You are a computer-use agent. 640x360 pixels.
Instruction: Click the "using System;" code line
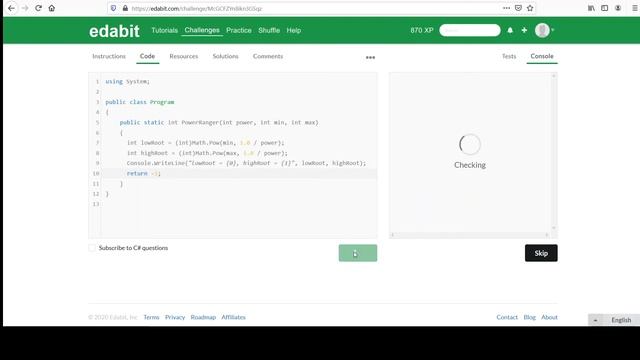pyautogui.click(x=127, y=82)
